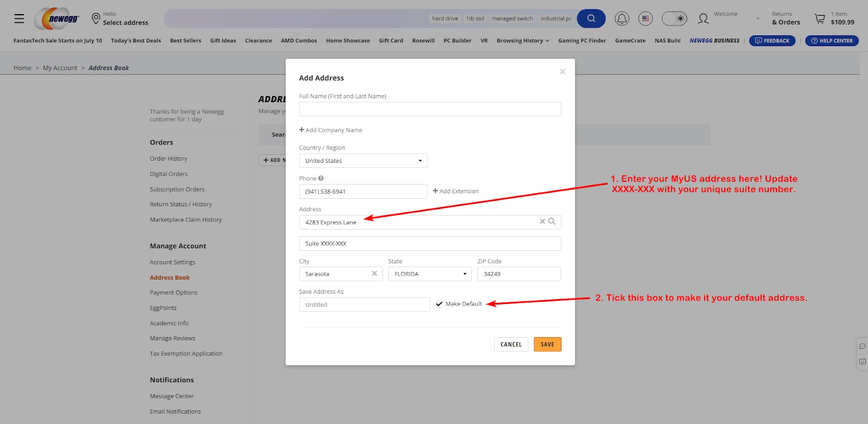This screenshot has width=868, height=424.
Task: Click Add Company Name expander
Action: tap(330, 130)
